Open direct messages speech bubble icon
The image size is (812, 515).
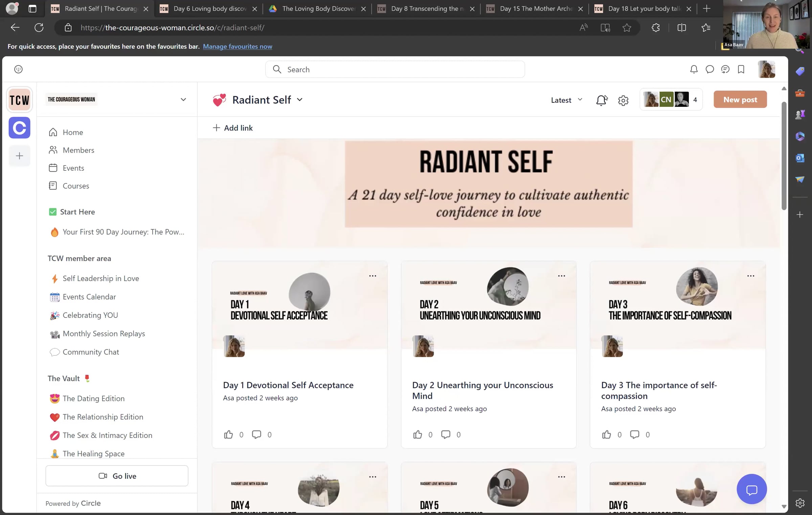click(709, 69)
